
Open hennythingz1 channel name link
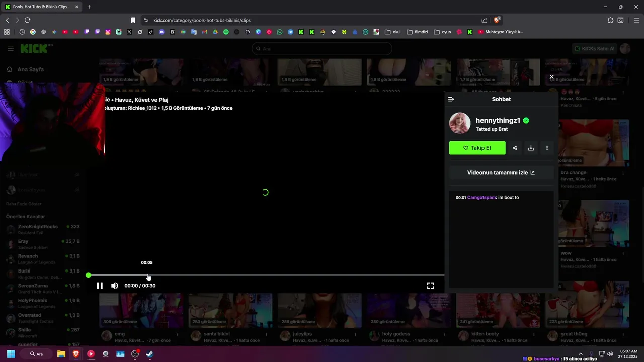498,120
